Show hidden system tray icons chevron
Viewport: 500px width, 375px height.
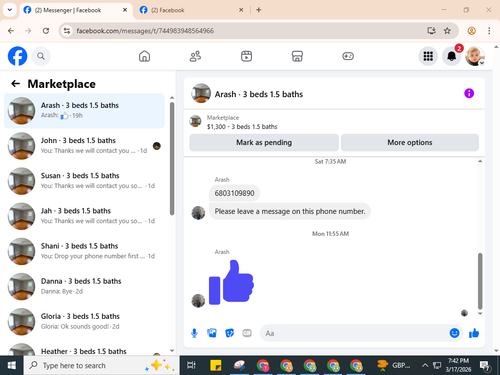425,365
